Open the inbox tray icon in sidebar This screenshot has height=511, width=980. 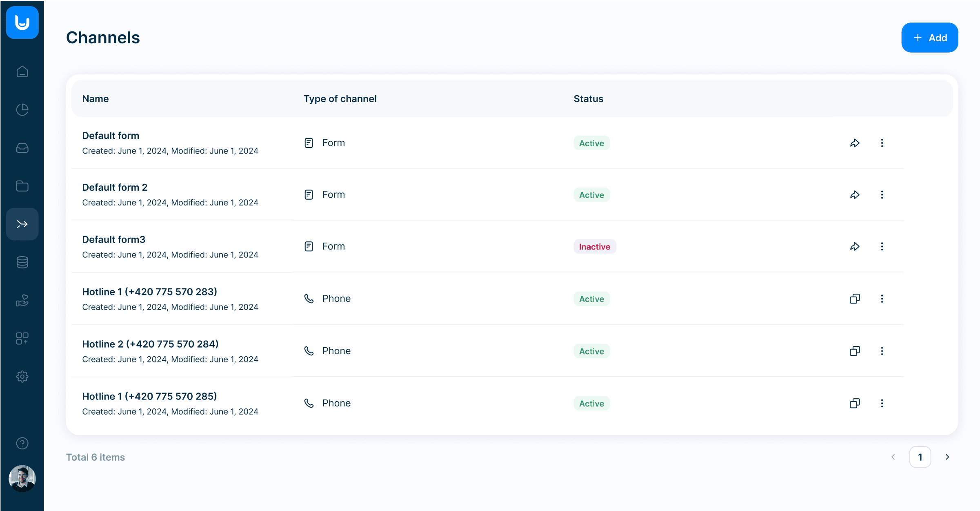click(x=22, y=148)
